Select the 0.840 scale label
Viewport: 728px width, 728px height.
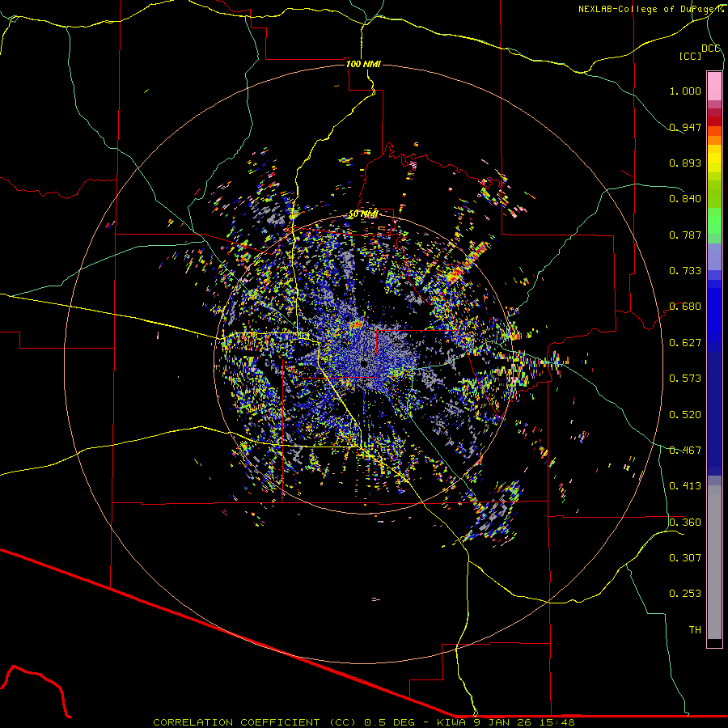click(x=685, y=199)
